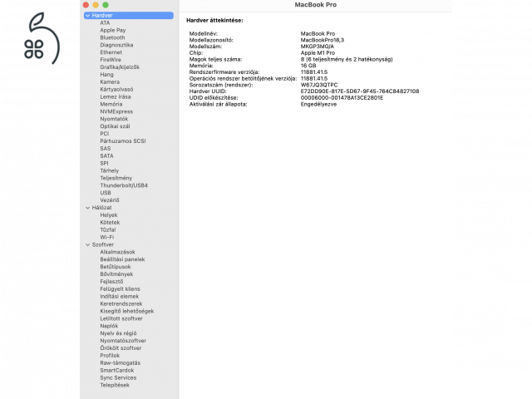Viewport: 532px width, 399px height.
Task: Click the green zoom window button
Action: coord(106,5)
